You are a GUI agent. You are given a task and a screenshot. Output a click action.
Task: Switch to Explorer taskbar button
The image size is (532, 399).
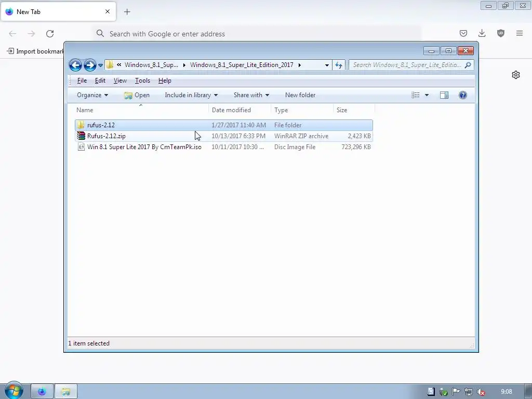click(66, 392)
